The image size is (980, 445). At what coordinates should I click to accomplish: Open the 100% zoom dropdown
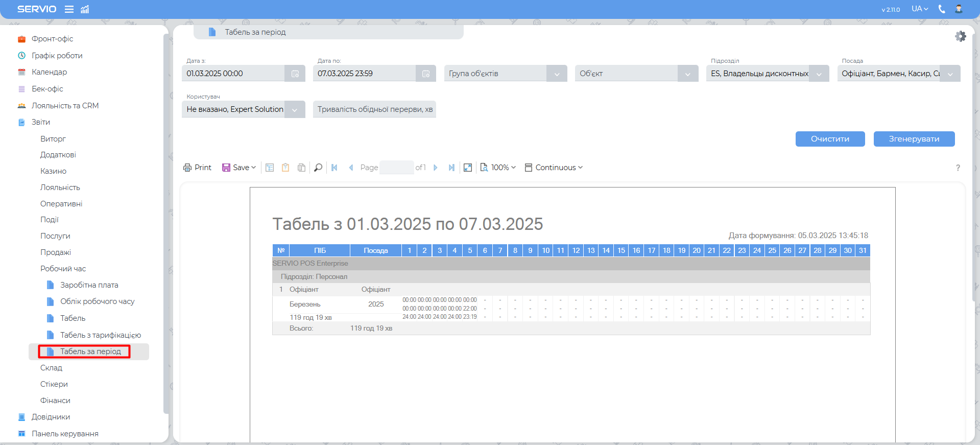click(x=498, y=168)
